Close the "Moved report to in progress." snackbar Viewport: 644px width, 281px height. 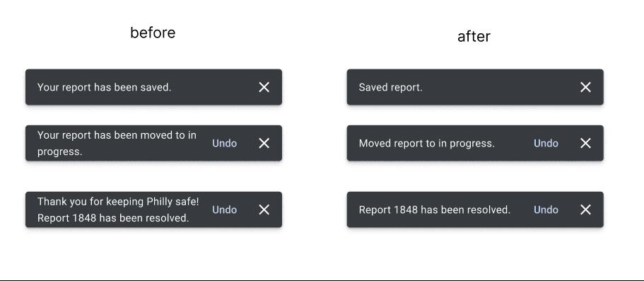585,143
